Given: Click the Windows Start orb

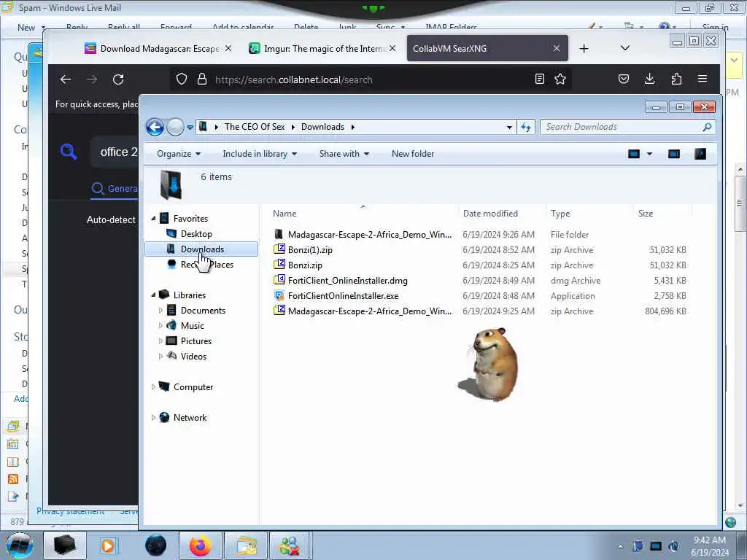Looking at the screenshot, I should pyautogui.click(x=19, y=545).
